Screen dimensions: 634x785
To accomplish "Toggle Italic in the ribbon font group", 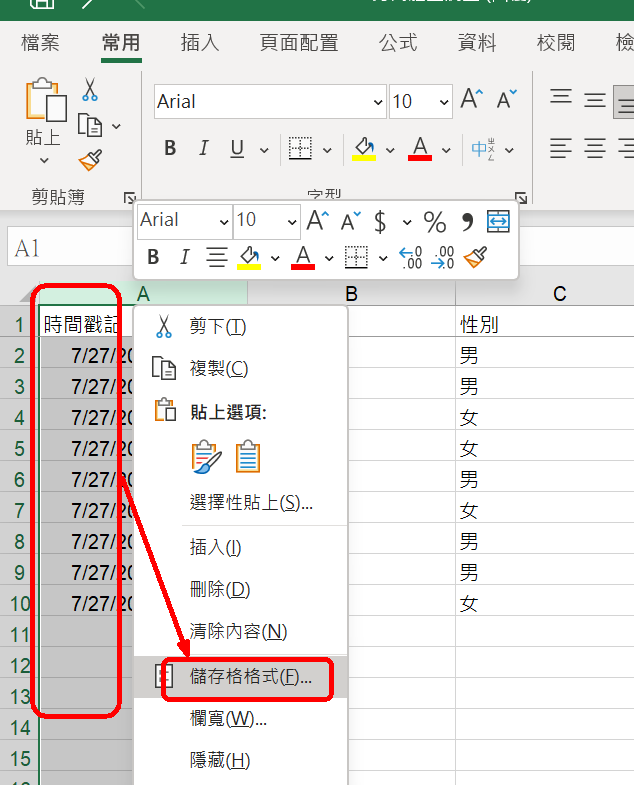I will [x=203, y=149].
